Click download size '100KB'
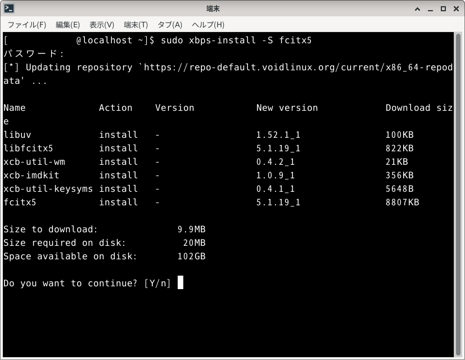The image size is (465, 360). coord(399,135)
